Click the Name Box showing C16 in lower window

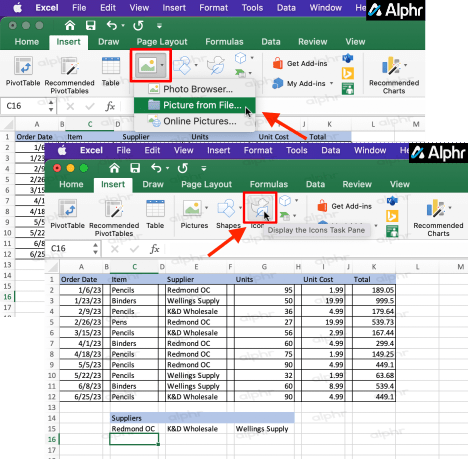coord(70,248)
